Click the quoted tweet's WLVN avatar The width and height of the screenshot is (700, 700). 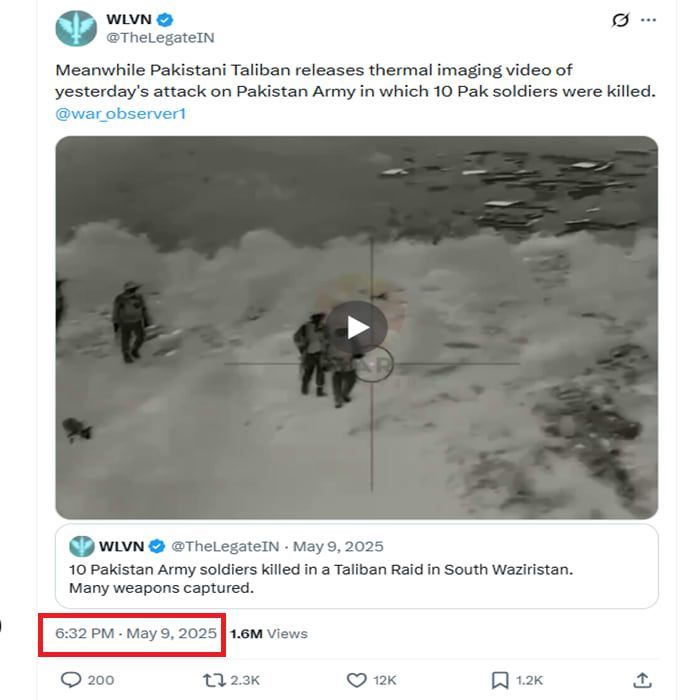pos(81,546)
